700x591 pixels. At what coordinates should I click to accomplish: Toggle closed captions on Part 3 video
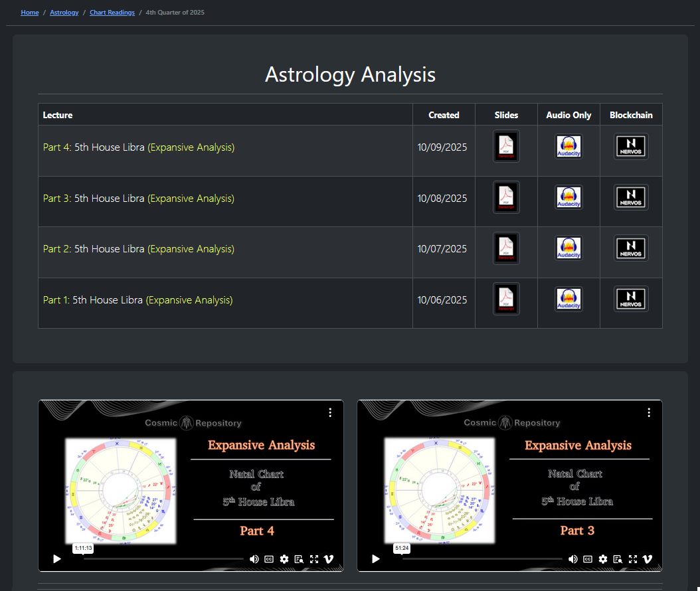coord(588,559)
